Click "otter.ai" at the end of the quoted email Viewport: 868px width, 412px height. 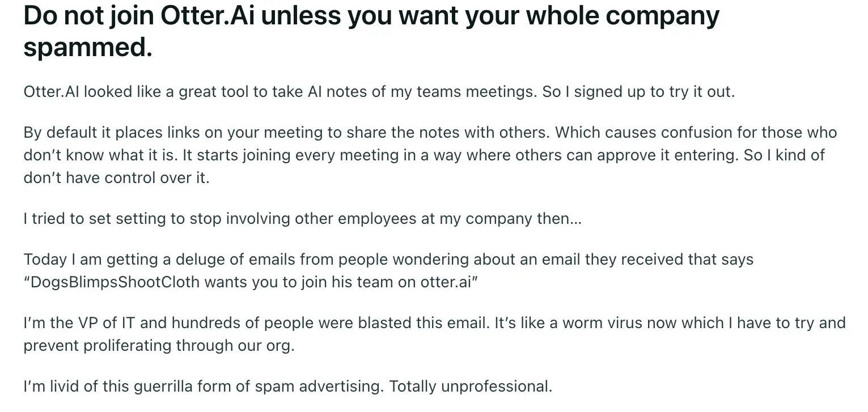pyautogui.click(x=447, y=282)
